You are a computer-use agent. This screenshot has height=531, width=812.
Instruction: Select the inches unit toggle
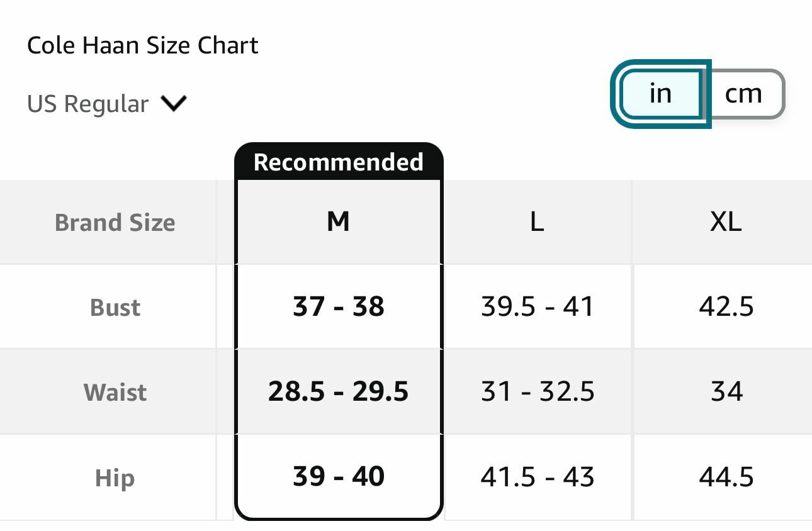coord(660,94)
